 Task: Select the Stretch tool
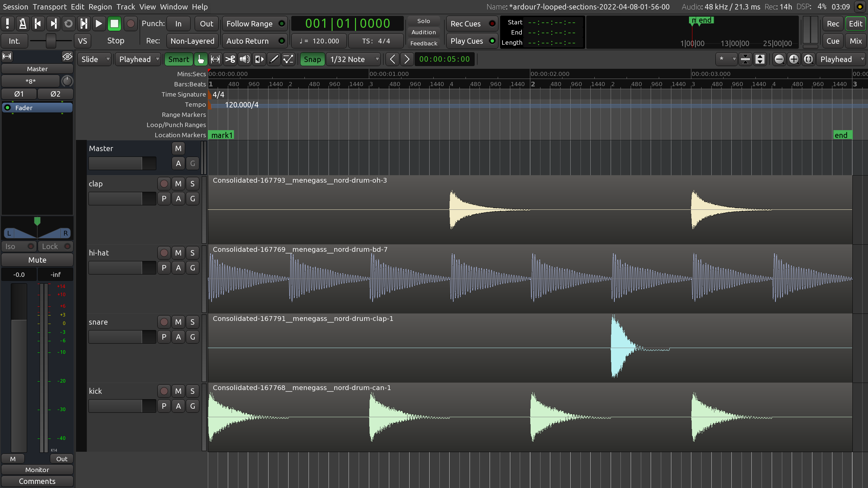pyautogui.click(x=259, y=59)
